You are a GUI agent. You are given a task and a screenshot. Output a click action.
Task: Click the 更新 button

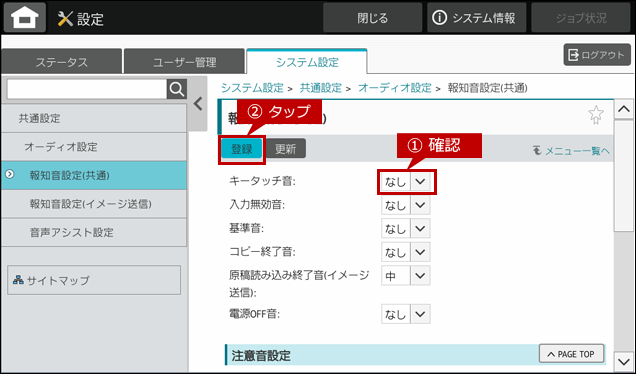tap(286, 149)
